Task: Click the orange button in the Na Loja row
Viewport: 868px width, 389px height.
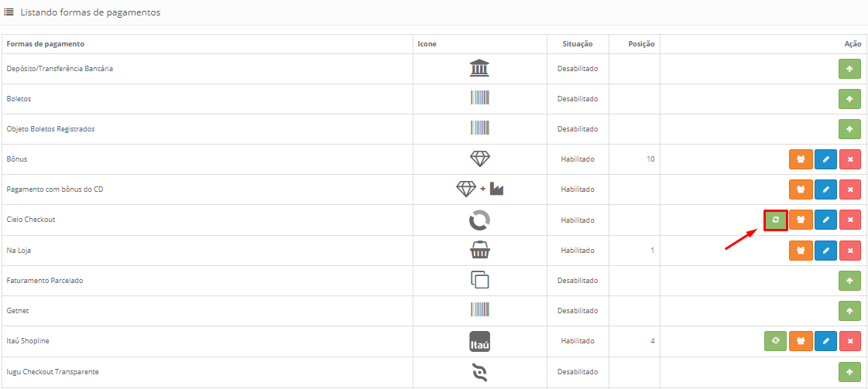Action: click(801, 251)
